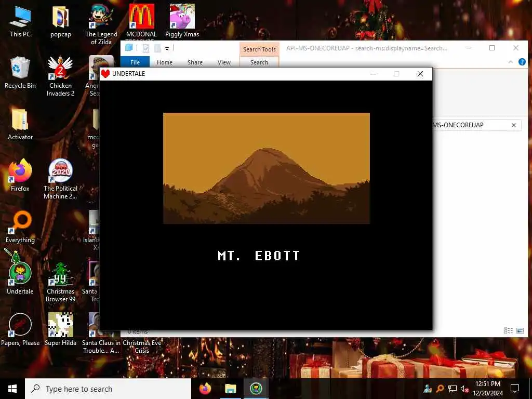
Task: Open the View tab in Explorer
Action: 224,62
